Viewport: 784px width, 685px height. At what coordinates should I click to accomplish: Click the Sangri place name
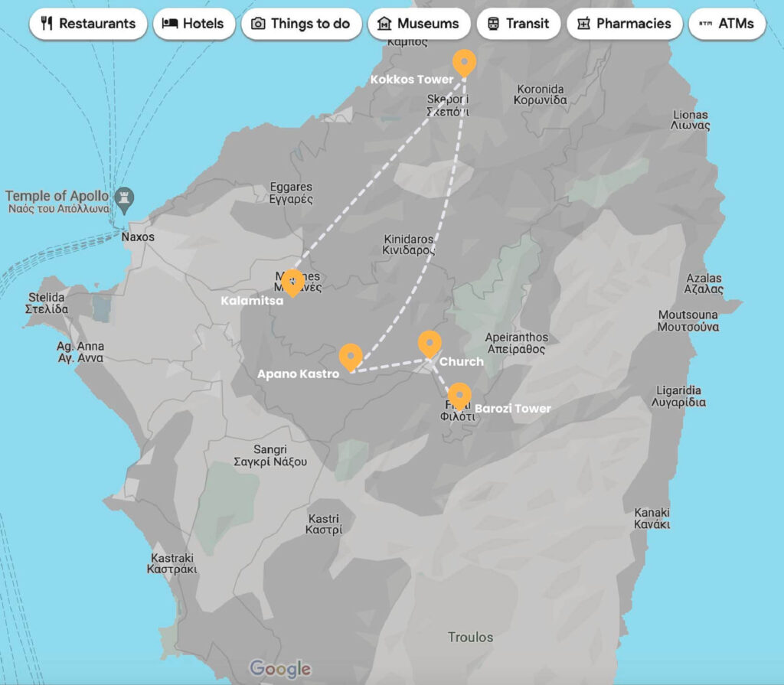(270, 455)
